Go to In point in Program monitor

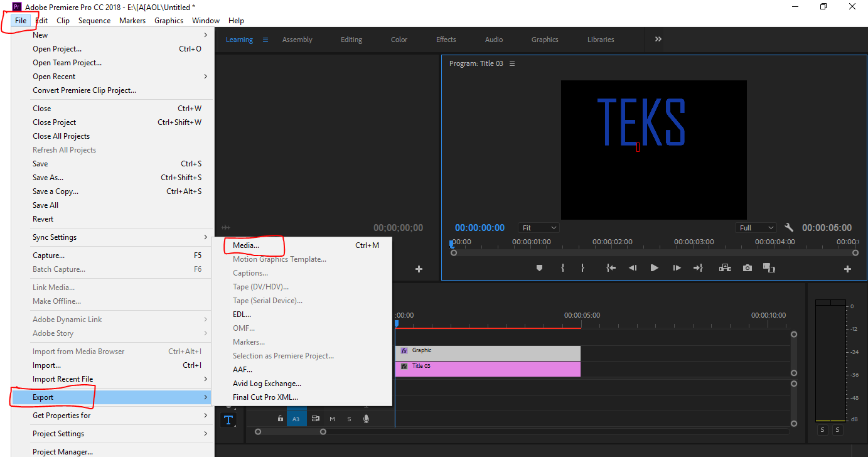pos(611,268)
